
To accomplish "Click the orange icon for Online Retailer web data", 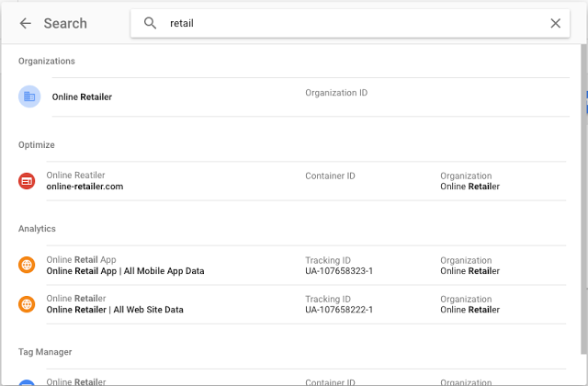I will [x=27, y=304].
